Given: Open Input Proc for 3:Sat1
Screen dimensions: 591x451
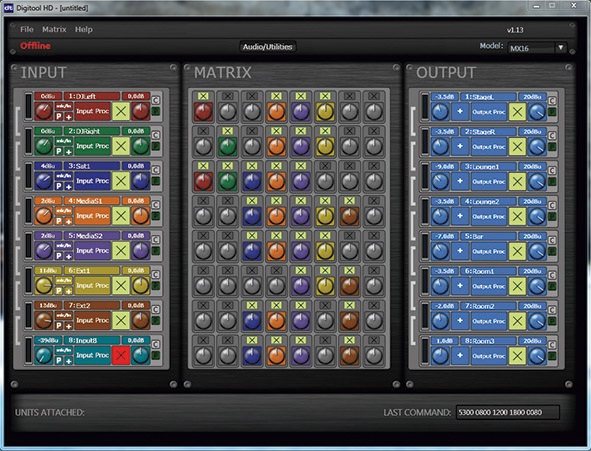Looking at the screenshot, I should [92, 181].
